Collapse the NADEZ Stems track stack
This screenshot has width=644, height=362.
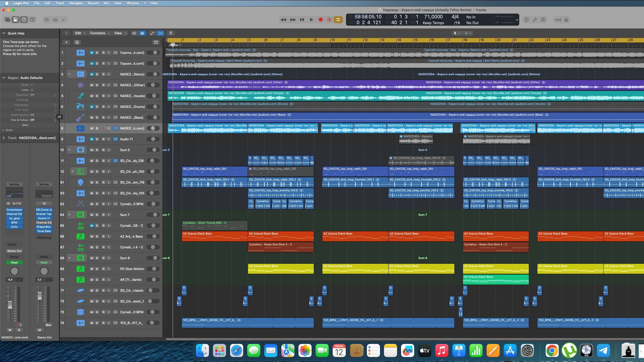coord(69,74)
